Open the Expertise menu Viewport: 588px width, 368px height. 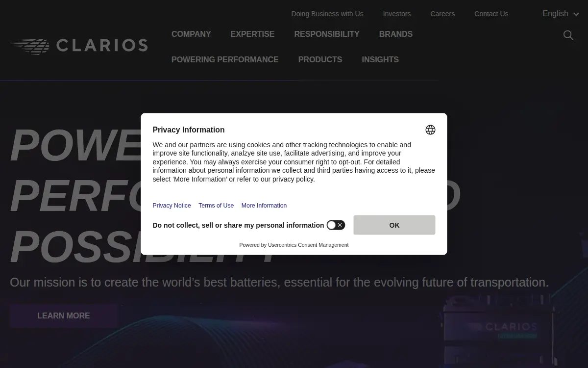point(252,34)
